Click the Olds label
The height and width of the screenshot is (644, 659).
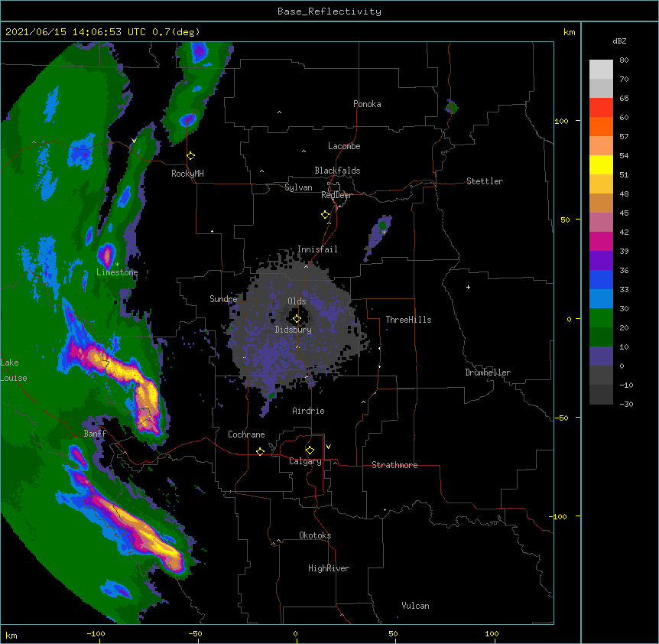click(297, 301)
